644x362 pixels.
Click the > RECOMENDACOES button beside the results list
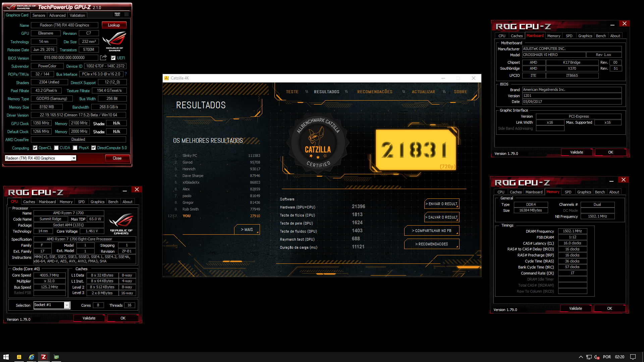coord(432,244)
